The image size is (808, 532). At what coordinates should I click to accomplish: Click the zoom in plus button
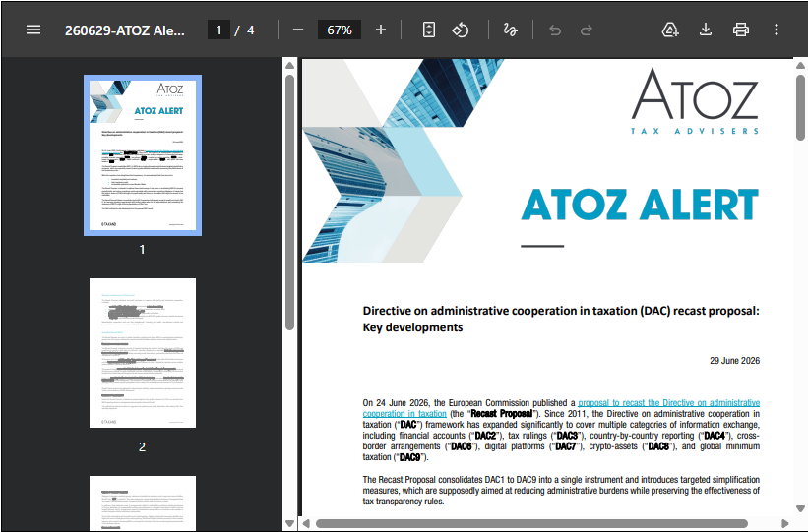pos(381,30)
